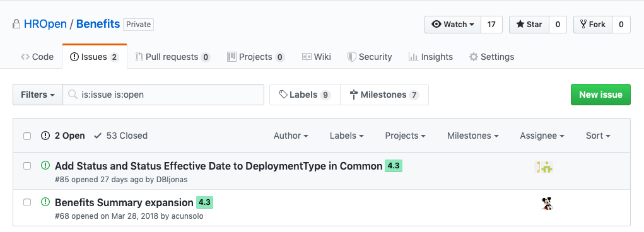Open the Watch dropdown button
644x232 pixels.
pyautogui.click(x=453, y=25)
